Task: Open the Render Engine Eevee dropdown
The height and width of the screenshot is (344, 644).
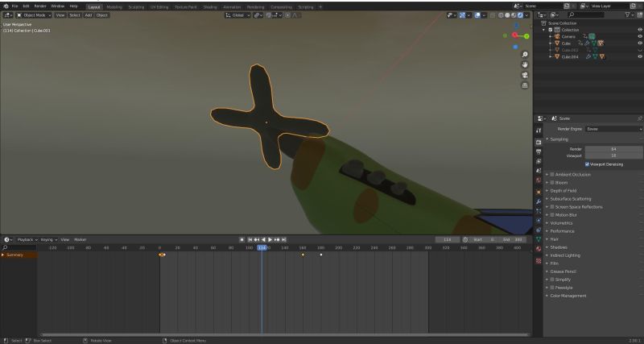Action: [x=614, y=129]
